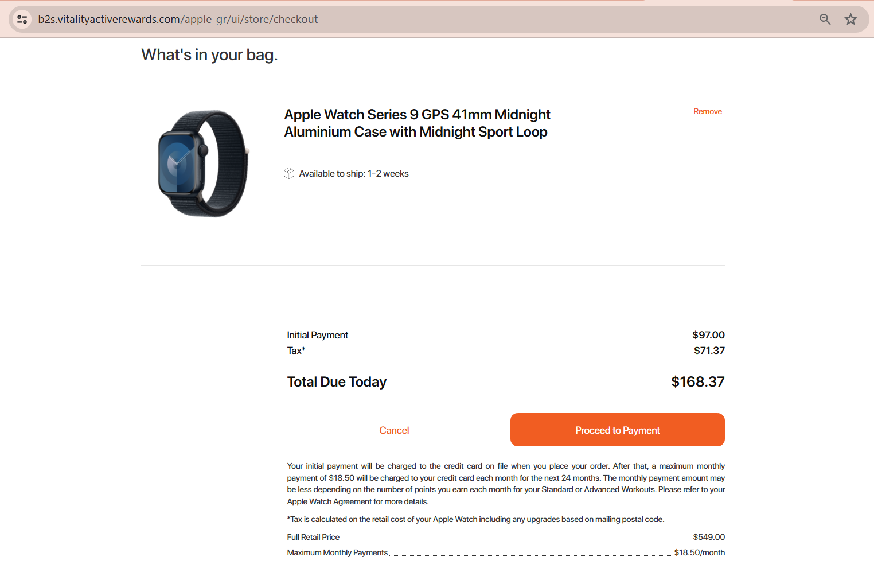Screen dimensions: 874x588
Task: Click the $97.00 initial payment amount
Action: tap(708, 335)
